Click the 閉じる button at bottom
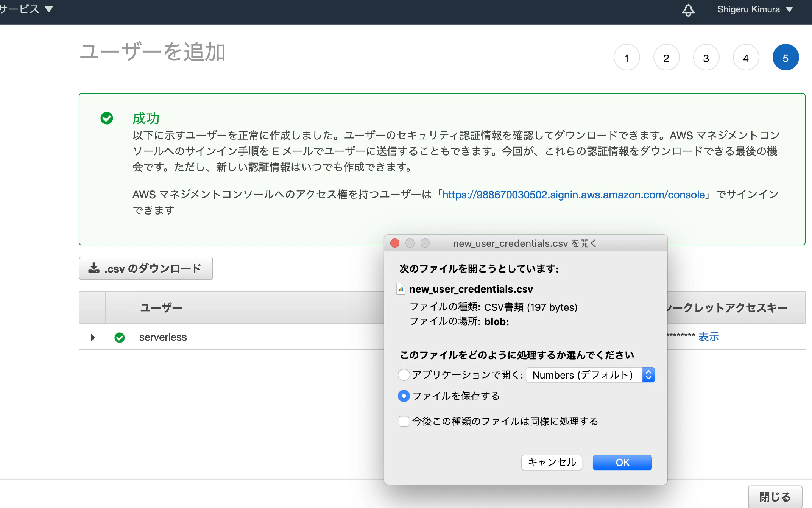This screenshot has height=508, width=812. pos(775,497)
